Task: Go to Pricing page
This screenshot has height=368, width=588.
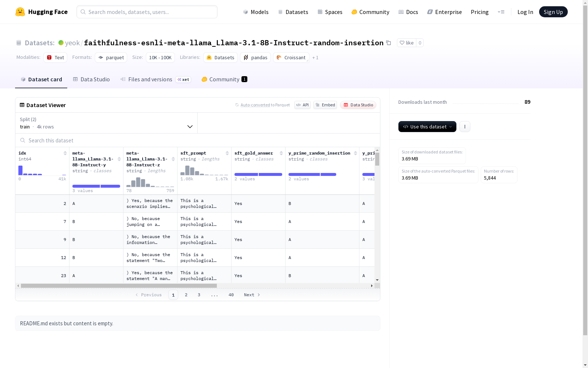Action: pos(480,12)
